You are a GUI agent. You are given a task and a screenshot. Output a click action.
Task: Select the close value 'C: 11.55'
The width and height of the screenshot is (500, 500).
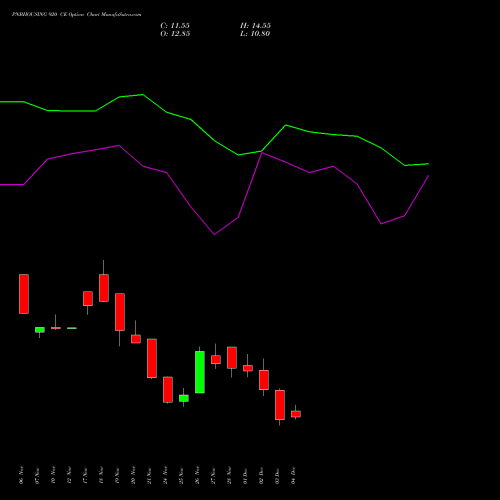pyautogui.click(x=175, y=26)
